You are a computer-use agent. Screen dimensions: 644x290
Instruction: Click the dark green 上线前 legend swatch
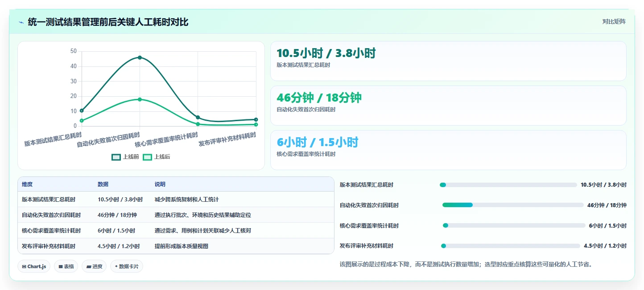[x=116, y=157]
